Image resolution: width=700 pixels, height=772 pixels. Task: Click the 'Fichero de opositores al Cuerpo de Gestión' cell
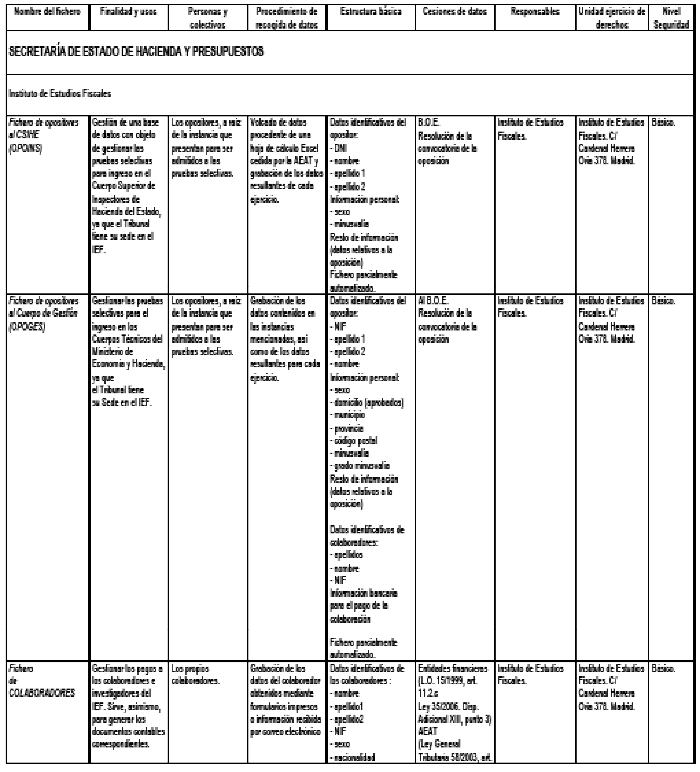coord(47,477)
